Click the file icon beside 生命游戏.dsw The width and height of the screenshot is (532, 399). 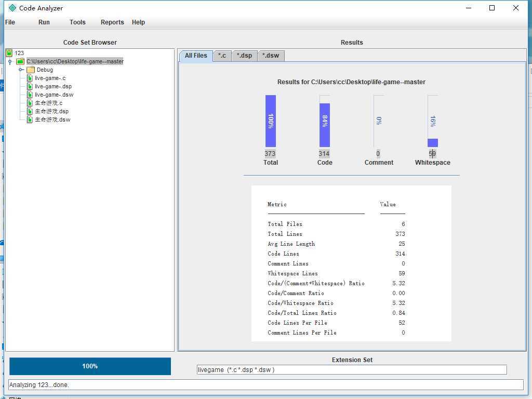coord(30,119)
